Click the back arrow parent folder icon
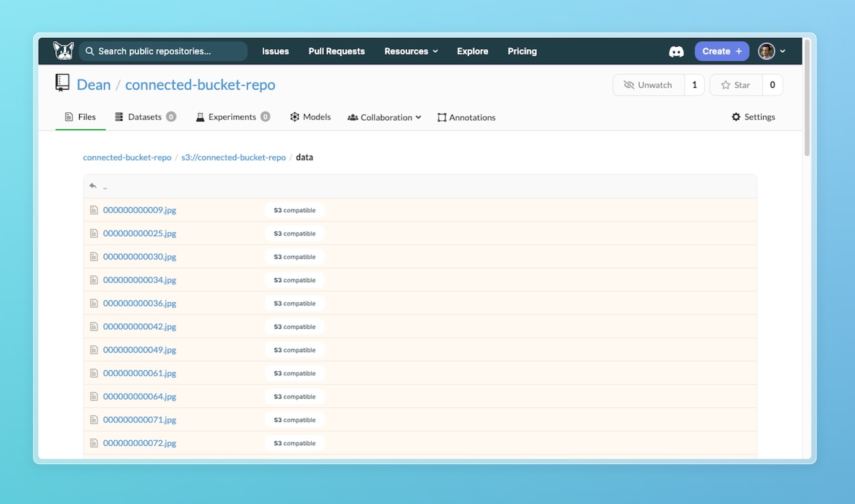Screen dimensions: 855x504 93,186
